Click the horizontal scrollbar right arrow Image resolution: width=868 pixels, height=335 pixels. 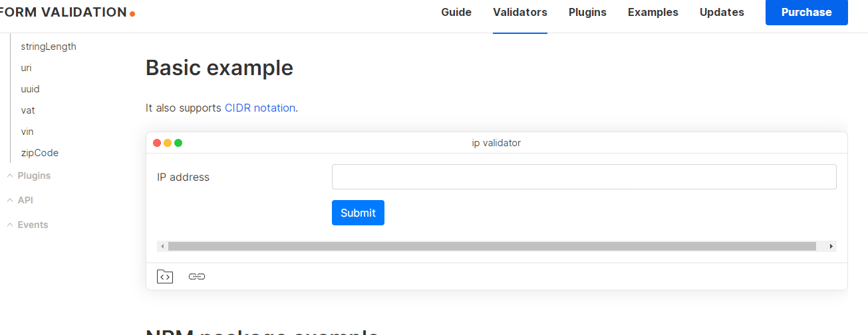(x=831, y=246)
